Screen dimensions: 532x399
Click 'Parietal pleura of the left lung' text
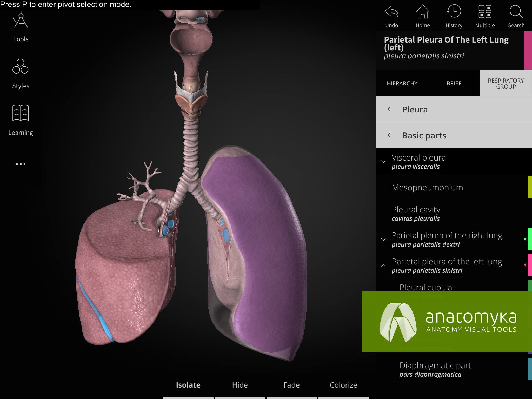[447, 261]
